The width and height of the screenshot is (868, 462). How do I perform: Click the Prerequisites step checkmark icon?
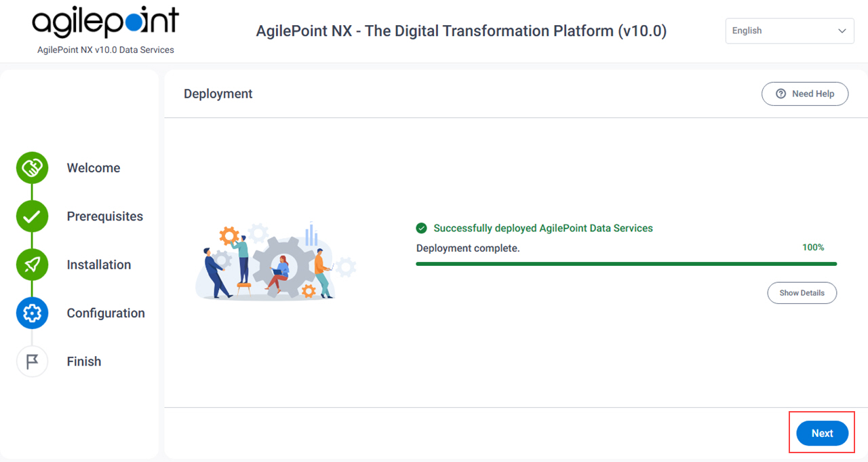tap(32, 216)
